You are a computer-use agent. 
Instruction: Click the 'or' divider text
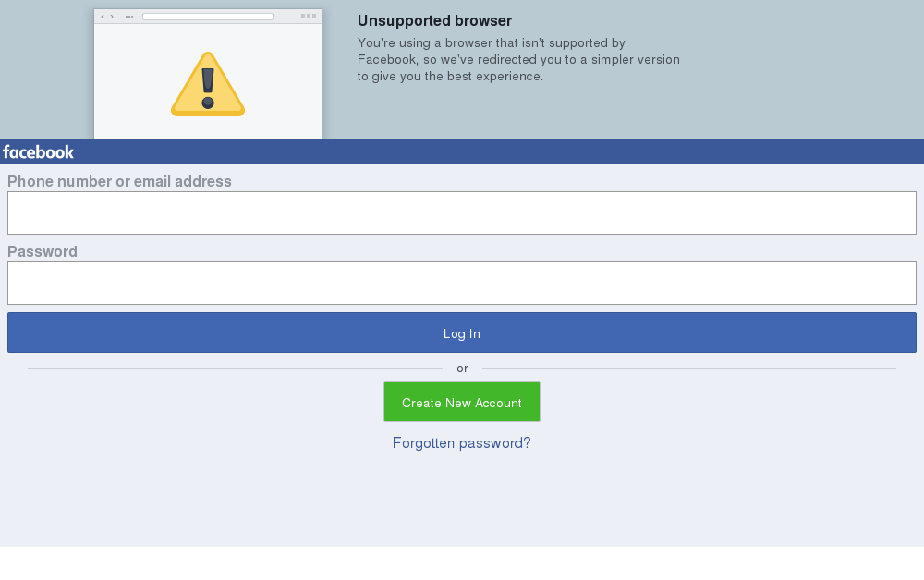[x=462, y=368]
